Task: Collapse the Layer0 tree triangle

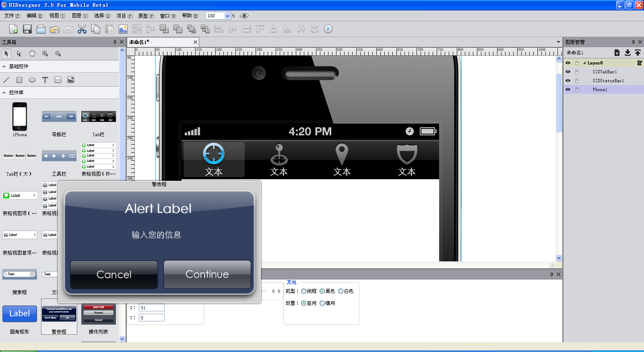Action: 584,63
